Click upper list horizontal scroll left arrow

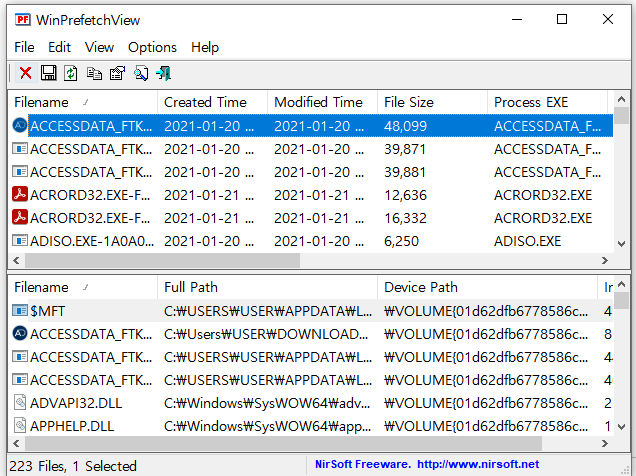pos(16,260)
